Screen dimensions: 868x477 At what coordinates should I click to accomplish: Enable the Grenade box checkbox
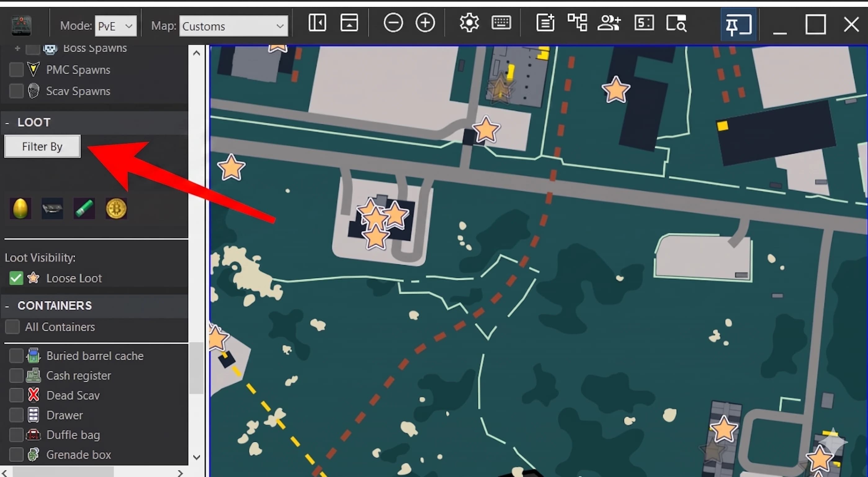pyautogui.click(x=16, y=455)
